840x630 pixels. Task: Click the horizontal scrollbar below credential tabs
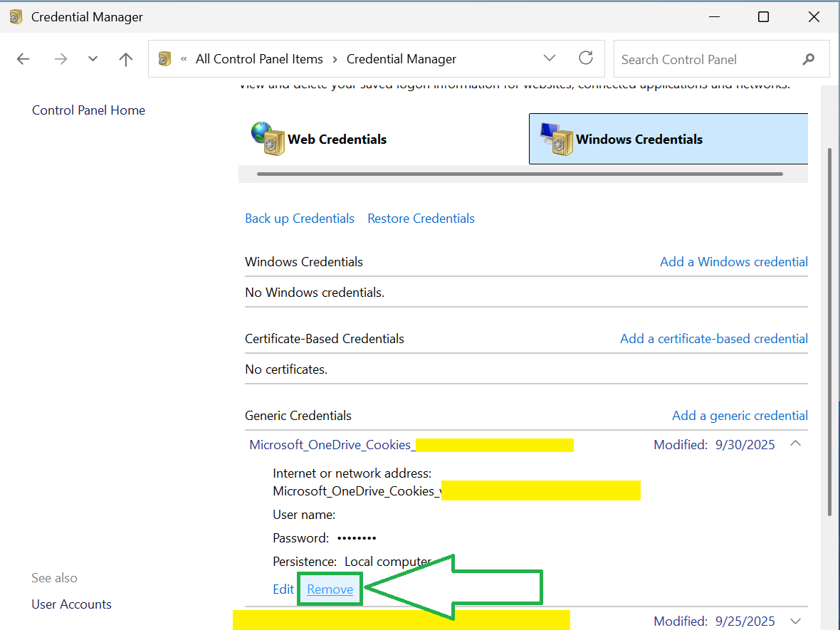tap(520, 174)
